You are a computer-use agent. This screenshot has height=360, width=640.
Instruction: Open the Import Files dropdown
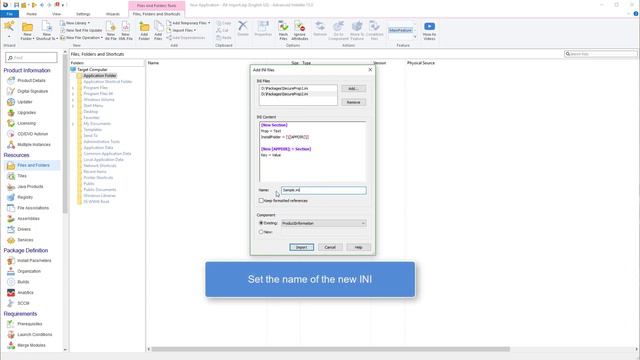[181, 30]
